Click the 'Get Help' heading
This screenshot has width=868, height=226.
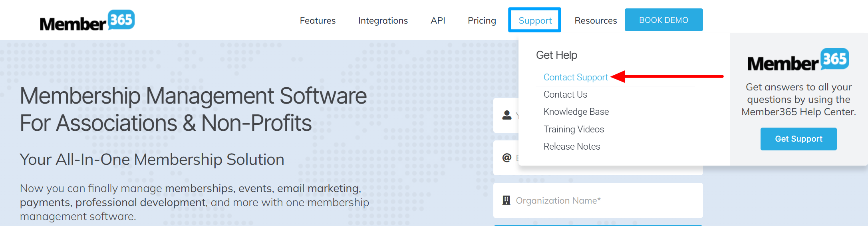pyautogui.click(x=556, y=55)
